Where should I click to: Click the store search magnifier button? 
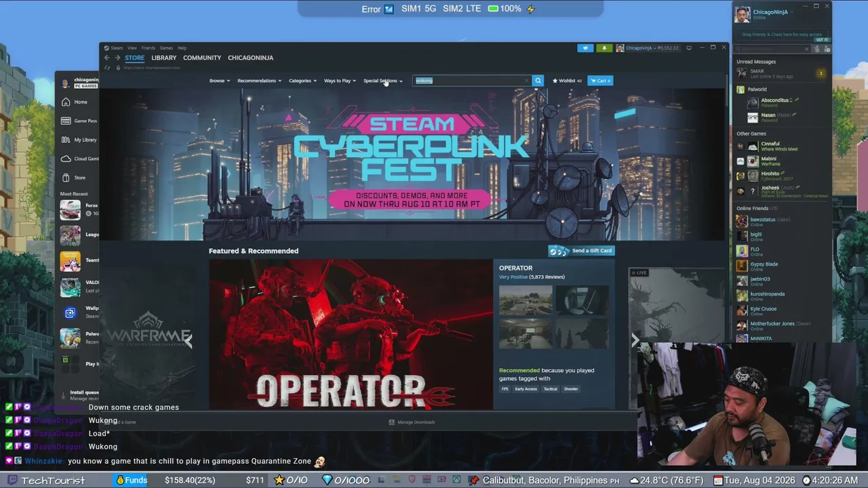point(538,81)
